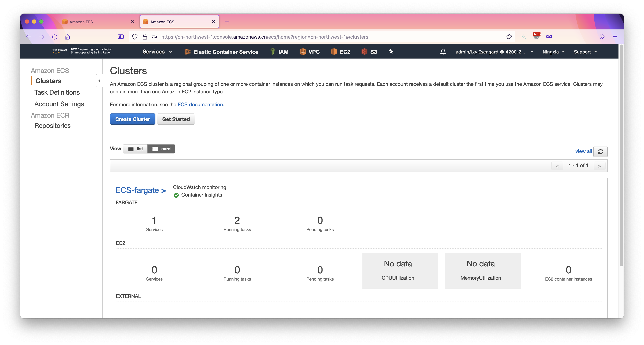Click the red No-badge extension icon
This screenshot has height=345, width=644.
click(536, 36)
